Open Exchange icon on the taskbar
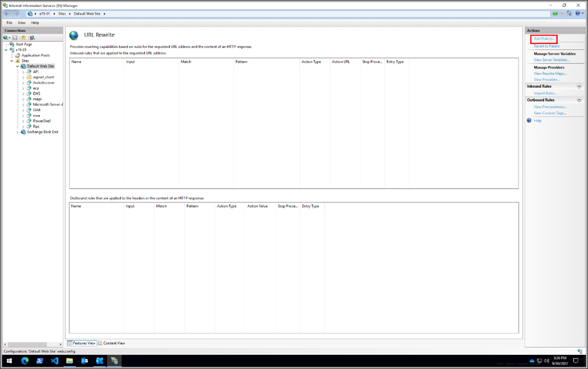Image resolution: width=588 pixels, height=369 pixels. click(x=99, y=361)
